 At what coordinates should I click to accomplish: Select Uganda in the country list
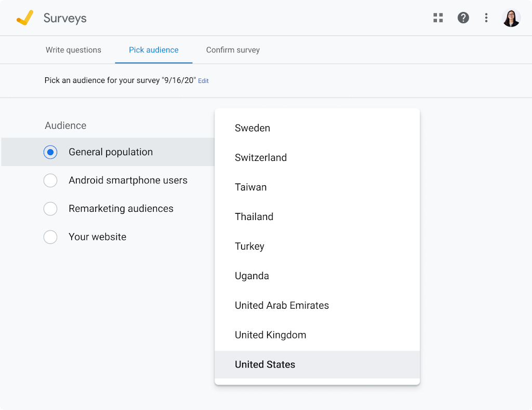[x=252, y=276]
